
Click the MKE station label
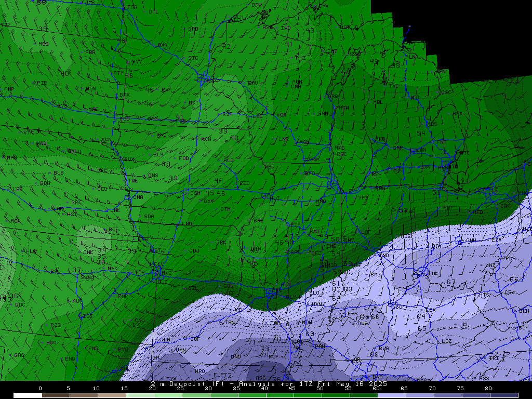[340, 148]
